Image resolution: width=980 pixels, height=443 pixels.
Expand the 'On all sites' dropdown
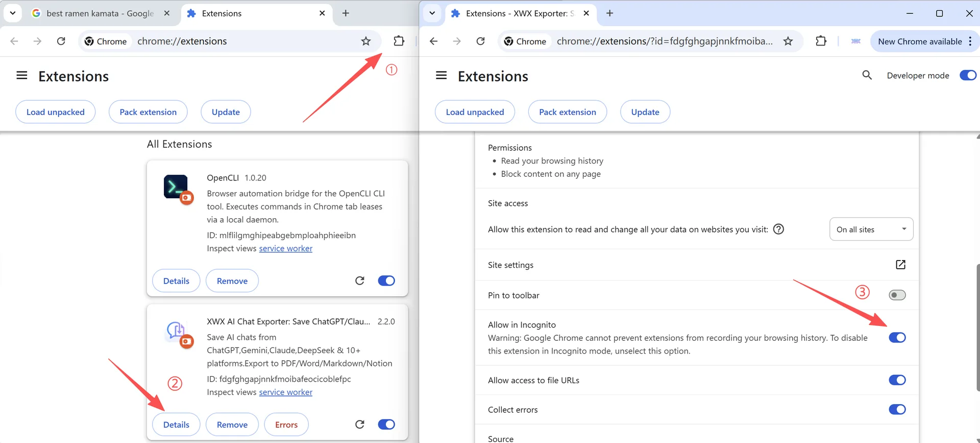click(871, 229)
